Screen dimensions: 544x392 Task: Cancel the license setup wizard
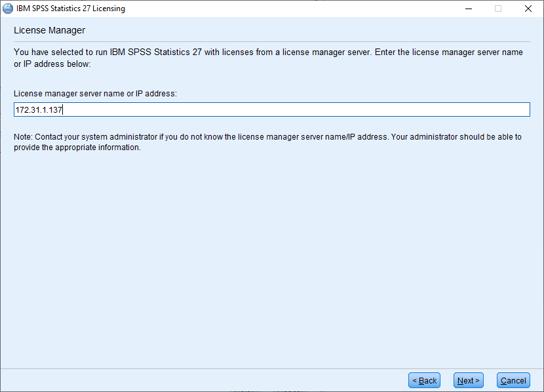click(x=513, y=381)
